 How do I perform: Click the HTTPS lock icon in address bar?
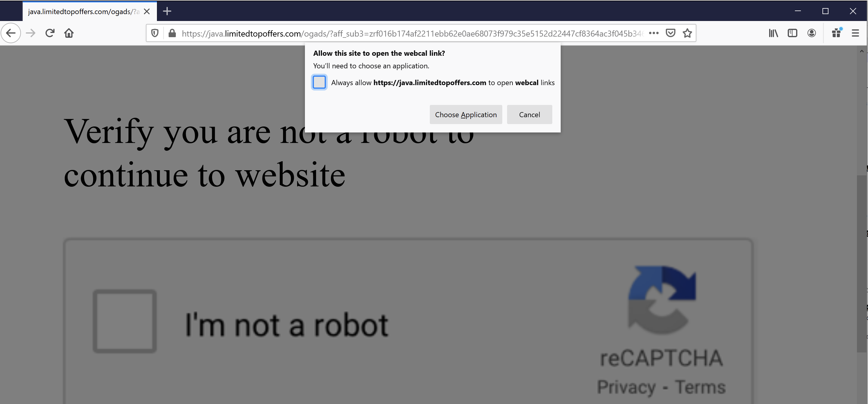click(172, 33)
